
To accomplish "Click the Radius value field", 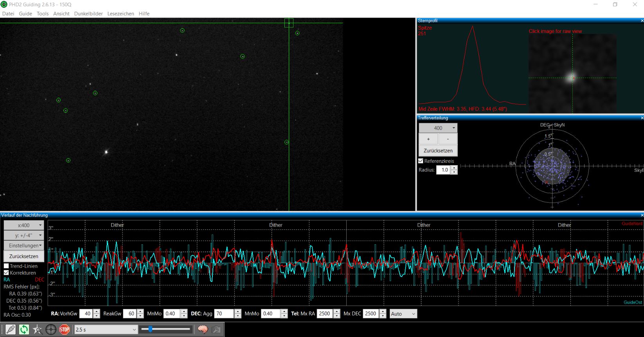I will point(444,170).
